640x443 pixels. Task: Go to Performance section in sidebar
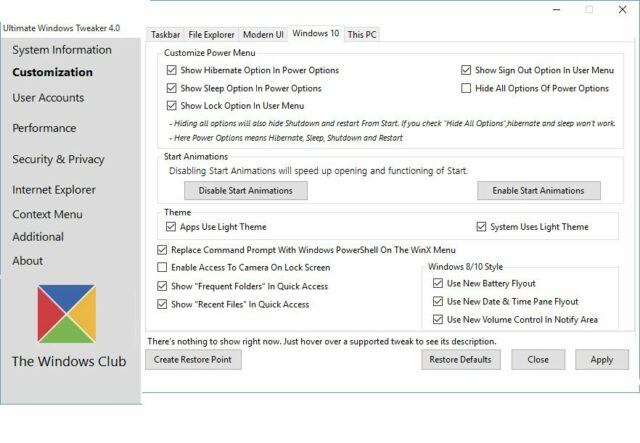(44, 128)
